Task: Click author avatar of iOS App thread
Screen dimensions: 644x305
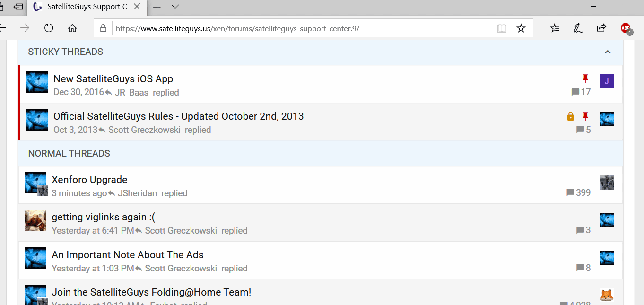Action: coord(37,82)
